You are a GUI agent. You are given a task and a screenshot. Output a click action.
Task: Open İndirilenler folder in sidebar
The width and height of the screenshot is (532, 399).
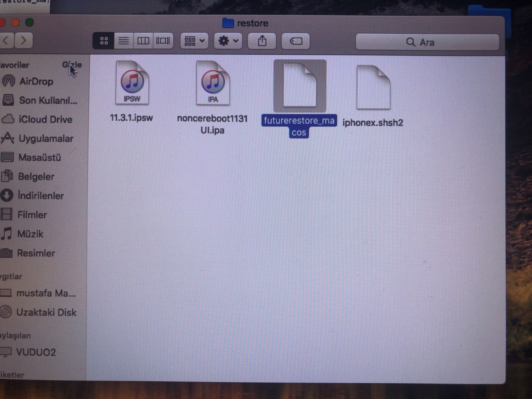pyautogui.click(x=40, y=196)
